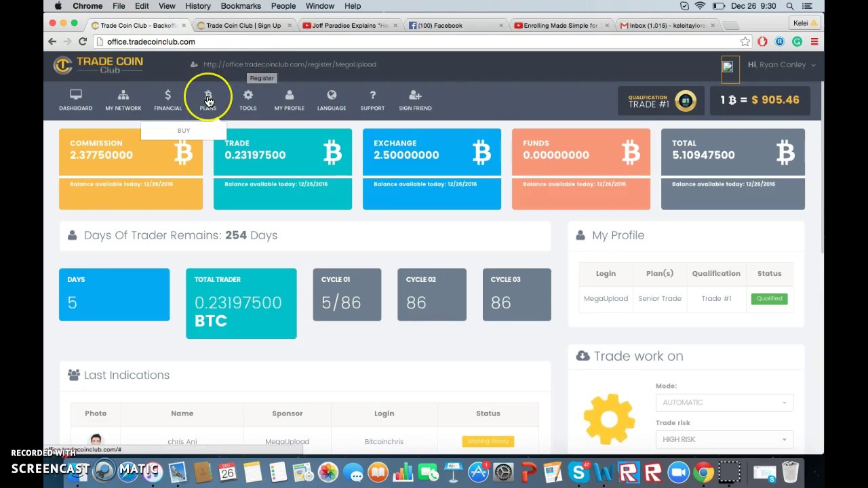
Task: Click the register/MegaUpload referral link
Action: 290,64
